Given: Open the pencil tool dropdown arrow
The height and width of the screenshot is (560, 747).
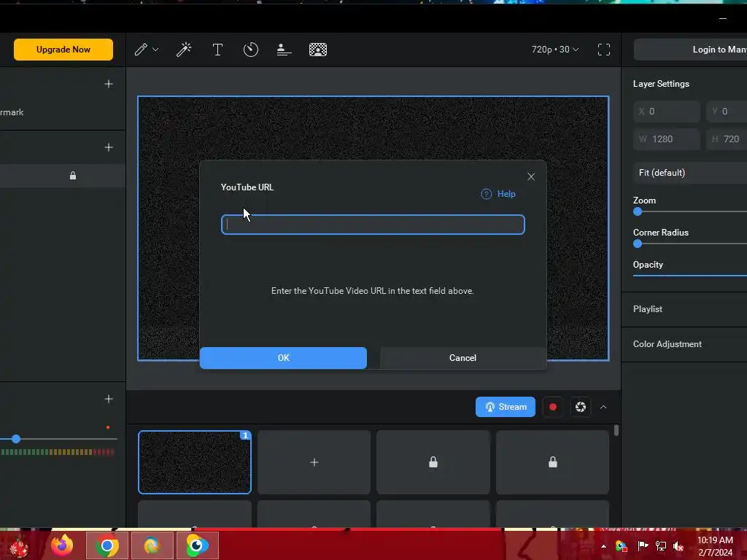Looking at the screenshot, I should point(155,50).
